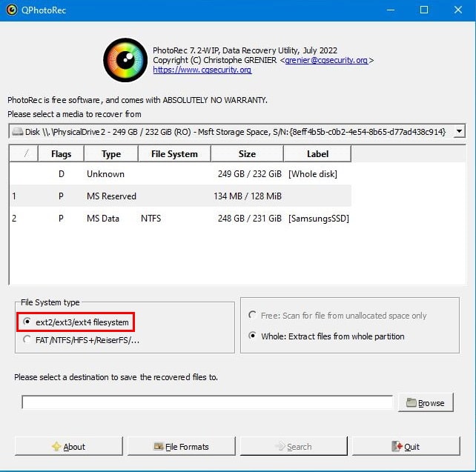
Task: Click the 249 GB / 232 GiB size cell
Action: click(x=250, y=174)
